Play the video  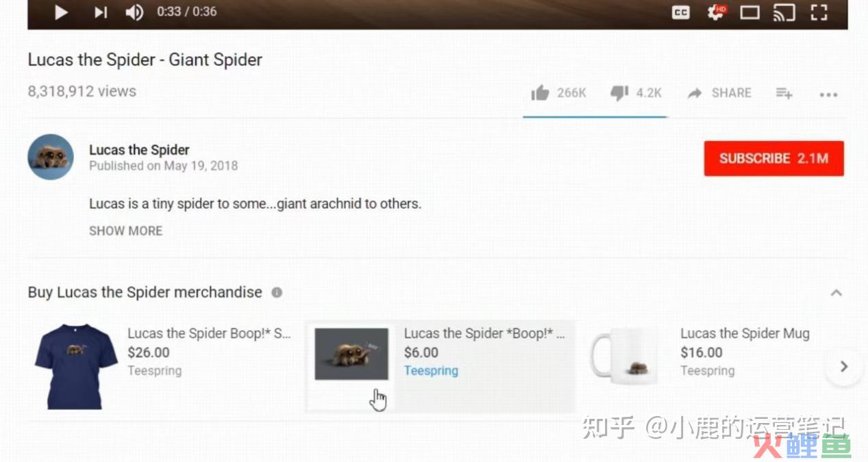click(x=61, y=12)
